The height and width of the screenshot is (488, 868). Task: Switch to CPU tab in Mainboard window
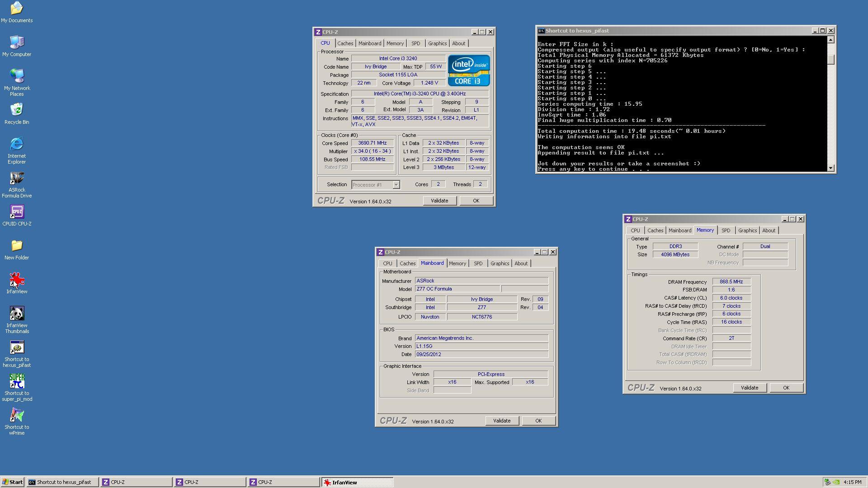[x=387, y=263]
